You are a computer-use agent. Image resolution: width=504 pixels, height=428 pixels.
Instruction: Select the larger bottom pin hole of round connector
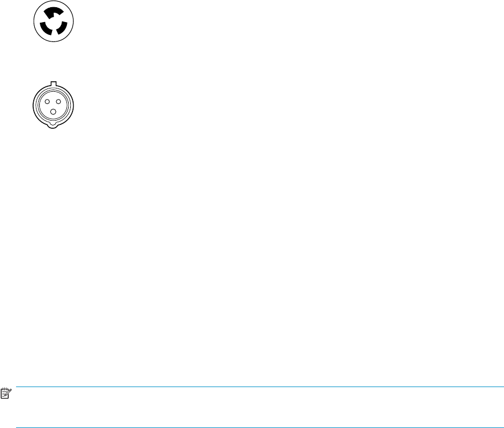[53, 112]
